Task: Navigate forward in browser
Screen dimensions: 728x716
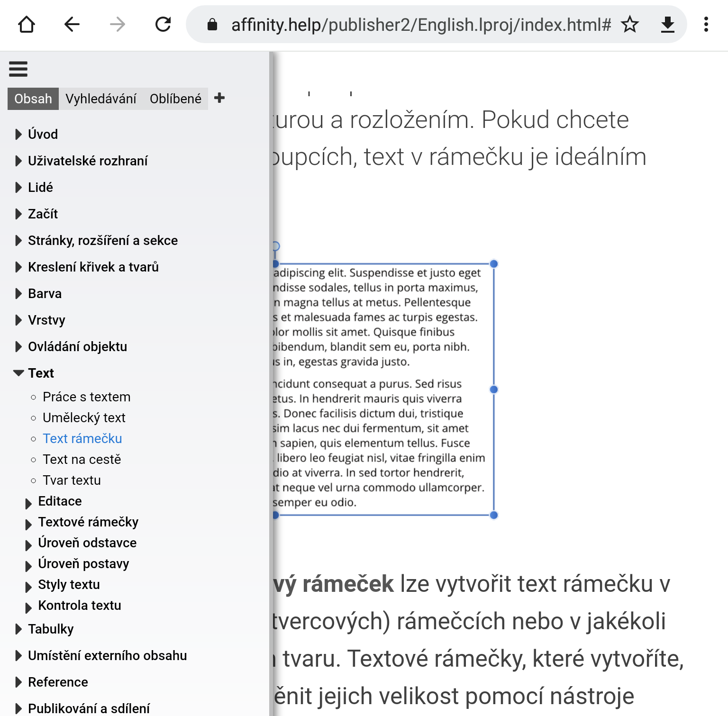Action: coord(118,24)
